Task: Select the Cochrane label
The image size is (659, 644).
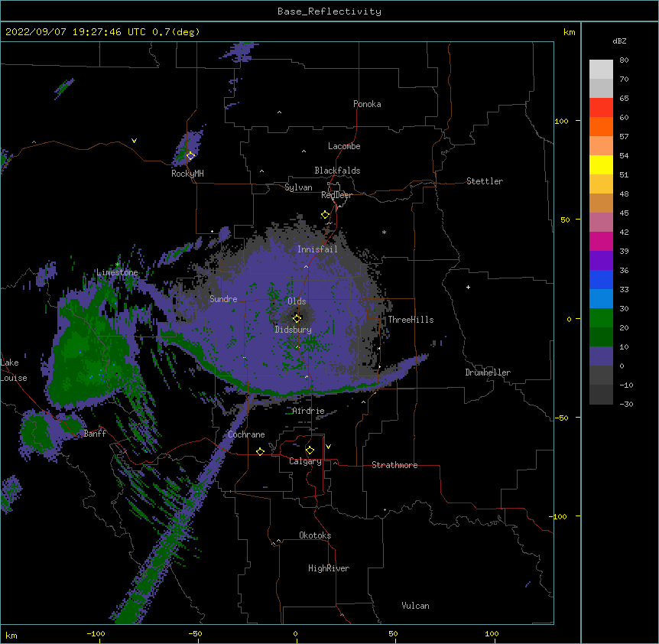Action: pos(246,434)
